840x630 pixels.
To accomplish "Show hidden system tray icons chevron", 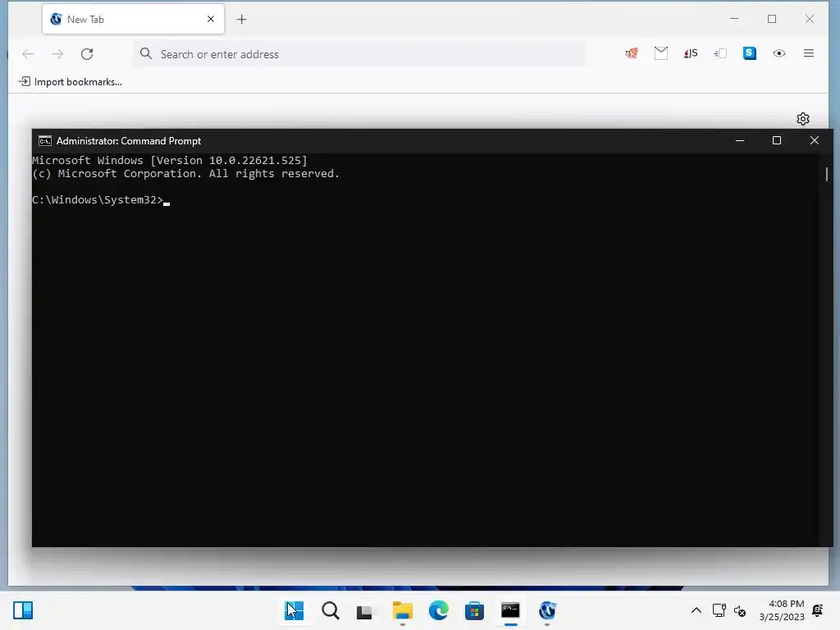I will point(696,610).
